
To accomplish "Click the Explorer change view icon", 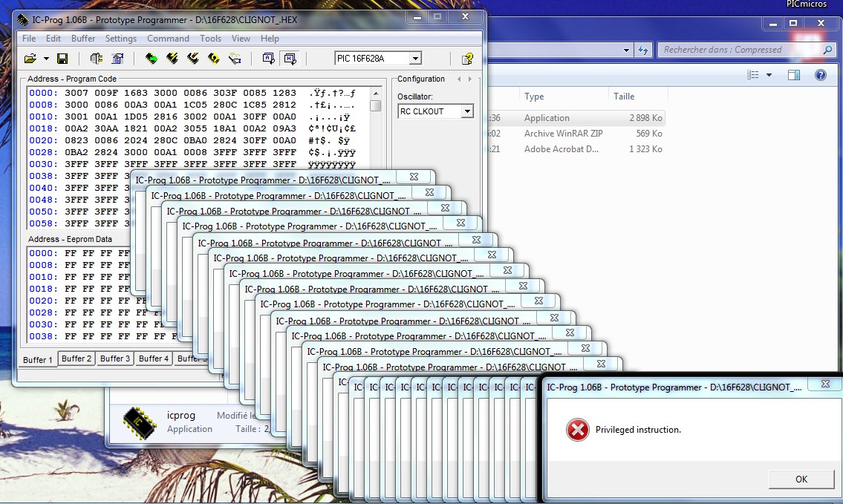I will [x=752, y=75].
